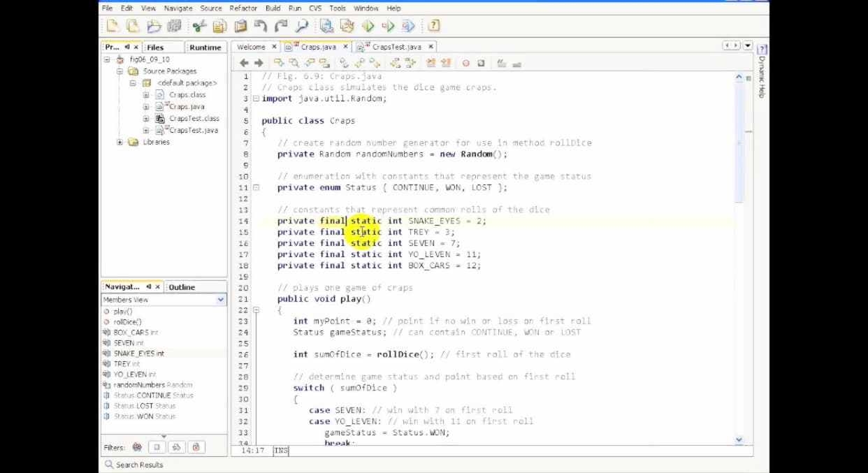Collapse the default package node
The width and height of the screenshot is (868, 473).
(x=132, y=83)
